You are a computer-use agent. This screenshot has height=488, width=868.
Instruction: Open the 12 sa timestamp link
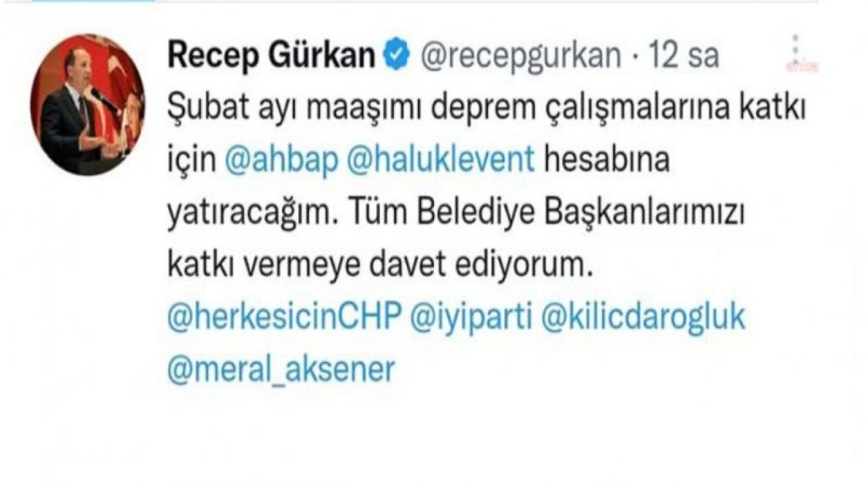[x=684, y=57]
